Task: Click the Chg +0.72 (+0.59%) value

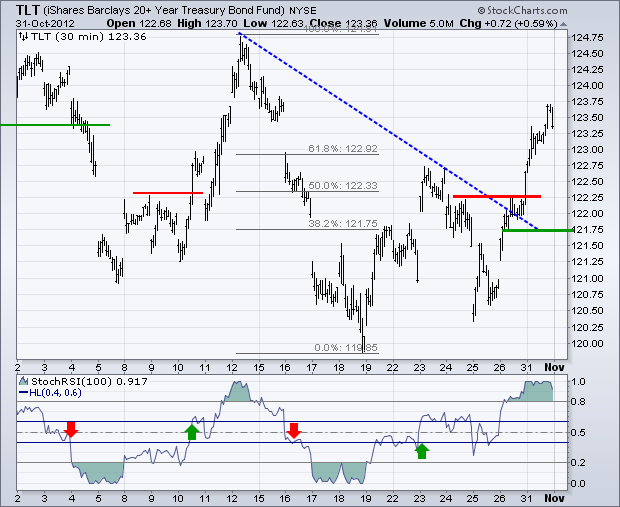Action: [508, 23]
